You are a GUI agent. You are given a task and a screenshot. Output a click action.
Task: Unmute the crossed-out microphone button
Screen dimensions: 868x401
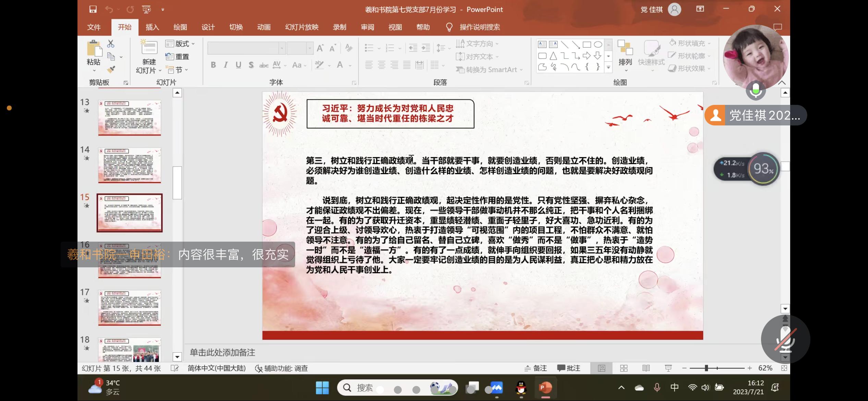click(785, 339)
